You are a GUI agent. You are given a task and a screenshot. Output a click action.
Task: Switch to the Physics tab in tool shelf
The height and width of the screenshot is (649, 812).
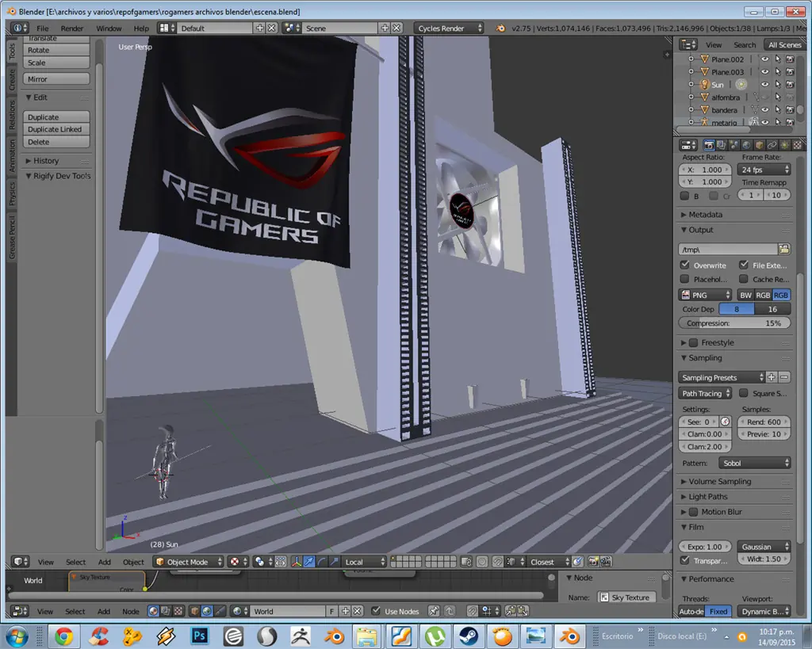pos(12,193)
